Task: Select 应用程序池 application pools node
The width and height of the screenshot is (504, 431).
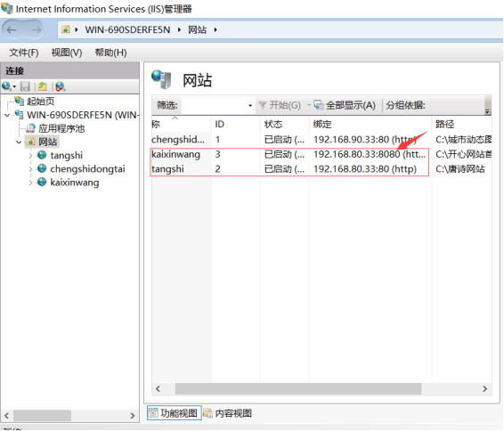Action: click(61, 128)
